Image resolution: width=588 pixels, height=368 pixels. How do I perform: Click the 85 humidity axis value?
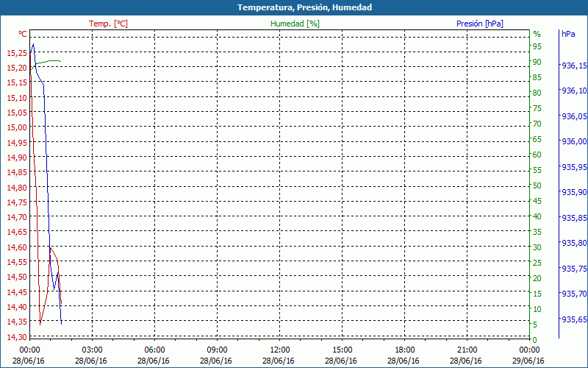pos(537,77)
